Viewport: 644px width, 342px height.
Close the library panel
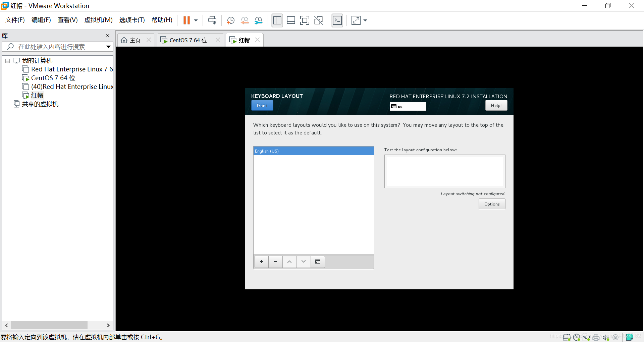pos(108,36)
